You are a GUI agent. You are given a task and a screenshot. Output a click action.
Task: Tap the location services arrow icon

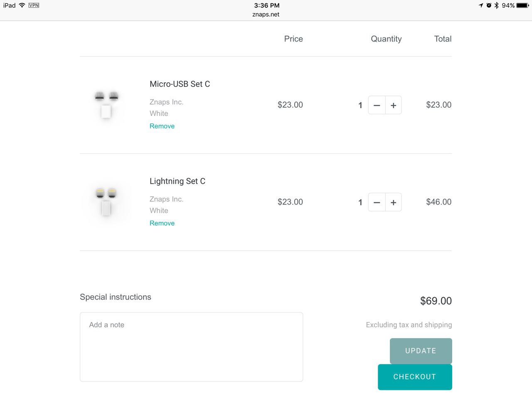pos(481,5)
